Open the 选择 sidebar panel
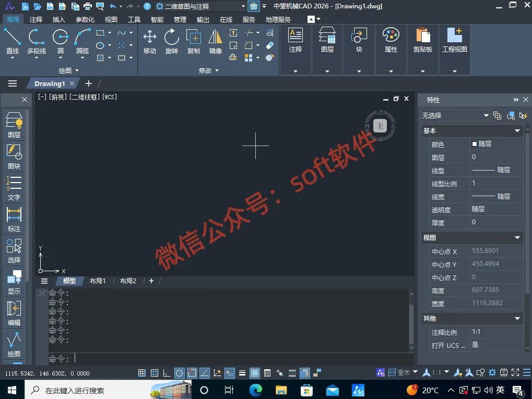This screenshot has width=532, height=399. click(x=14, y=250)
